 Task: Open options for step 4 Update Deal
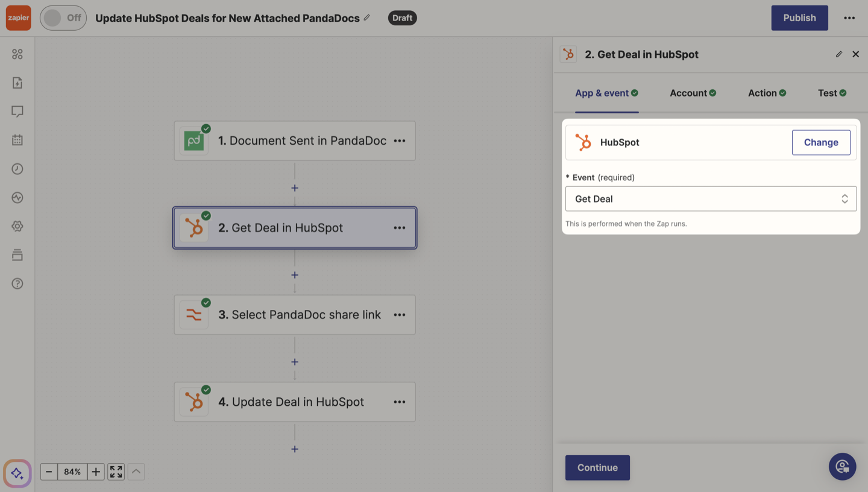[400, 402]
